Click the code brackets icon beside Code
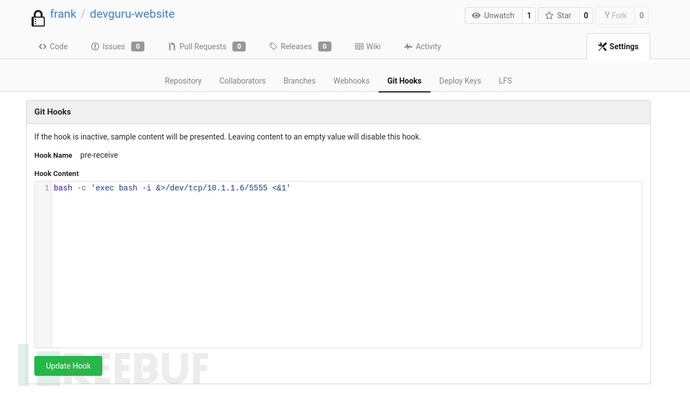Viewport: 690px width, 393px height. point(42,47)
